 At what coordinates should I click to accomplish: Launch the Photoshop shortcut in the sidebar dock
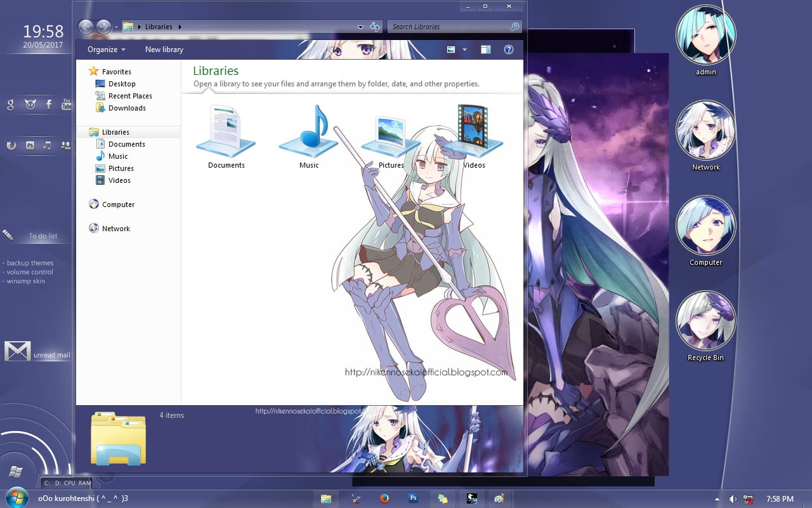(30, 145)
